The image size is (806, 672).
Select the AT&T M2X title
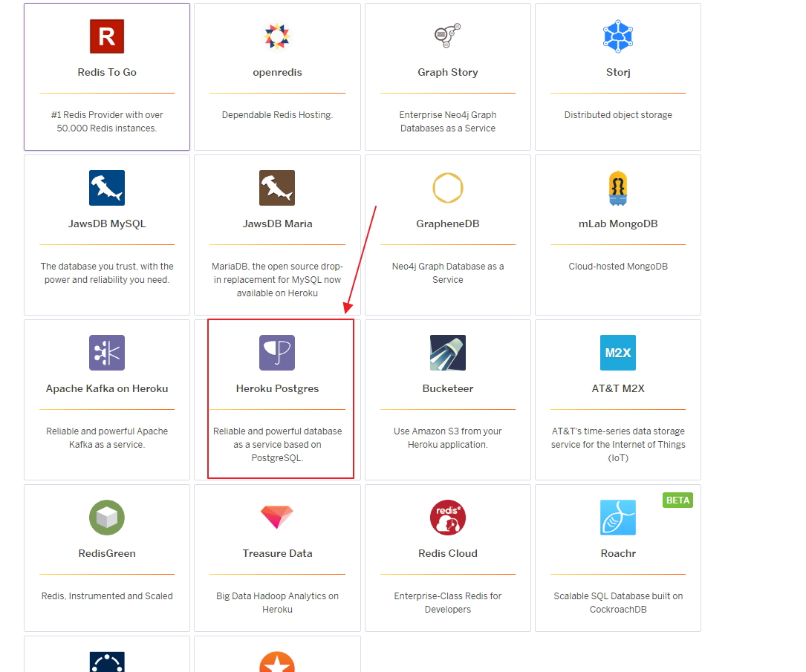[618, 389]
